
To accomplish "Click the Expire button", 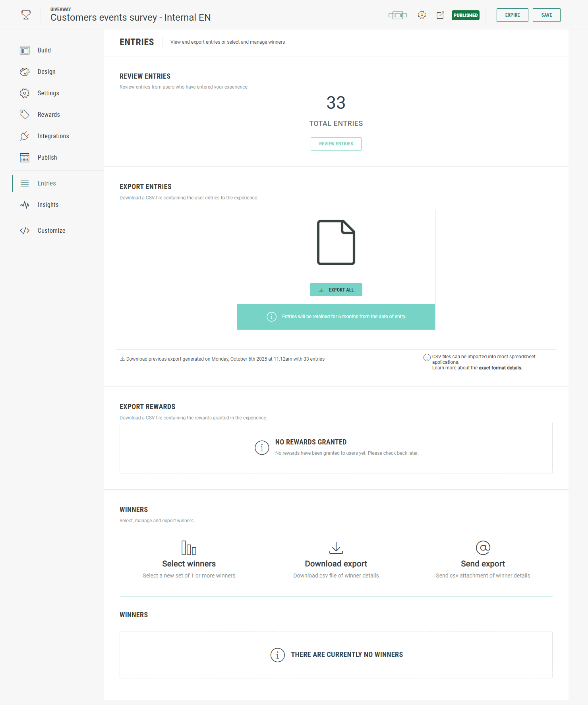I will (512, 15).
